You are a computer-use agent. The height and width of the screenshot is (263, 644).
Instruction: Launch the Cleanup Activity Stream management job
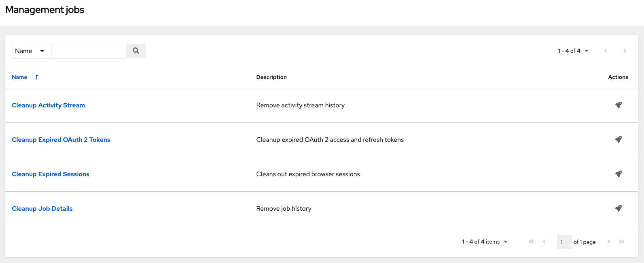click(618, 105)
